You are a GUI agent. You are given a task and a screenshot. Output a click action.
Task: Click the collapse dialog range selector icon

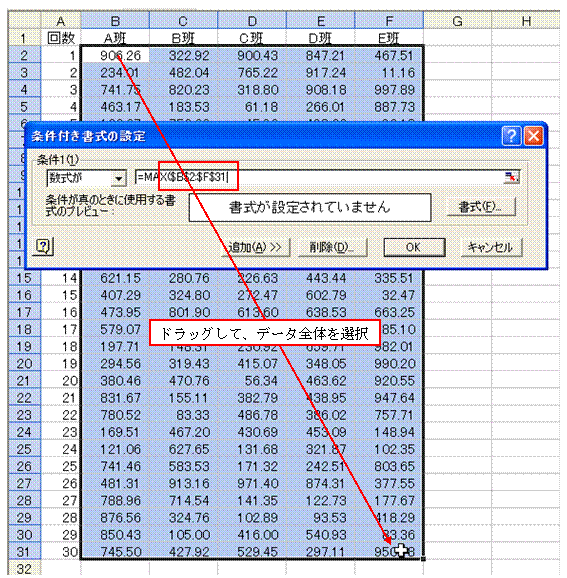(x=512, y=177)
